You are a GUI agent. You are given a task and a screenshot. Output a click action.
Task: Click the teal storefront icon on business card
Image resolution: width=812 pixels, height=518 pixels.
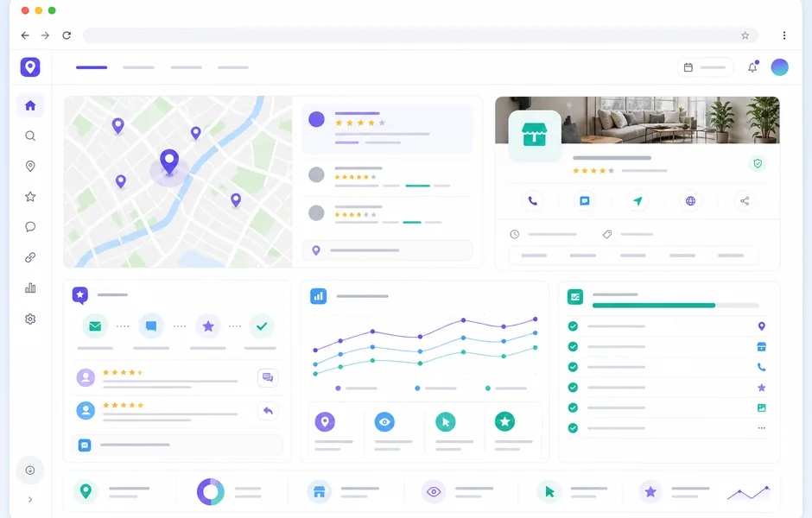535,135
